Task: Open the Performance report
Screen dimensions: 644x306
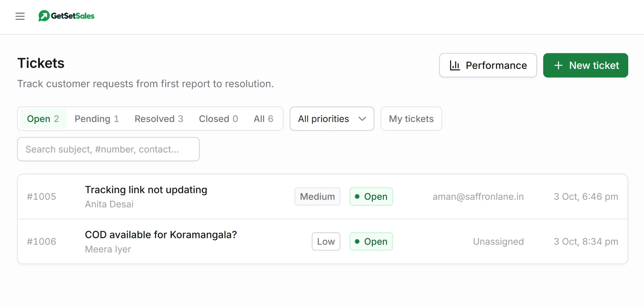Action: point(488,65)
